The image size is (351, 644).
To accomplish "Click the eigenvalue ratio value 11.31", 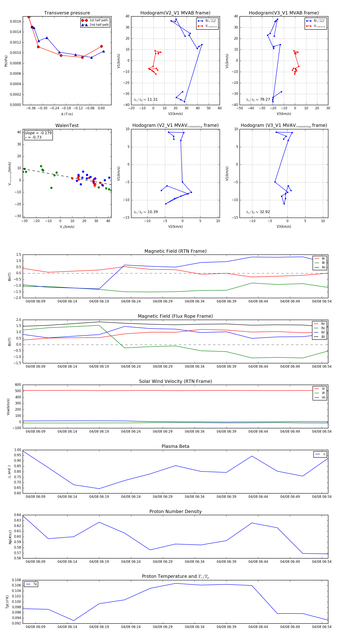I will click(152, 100).
